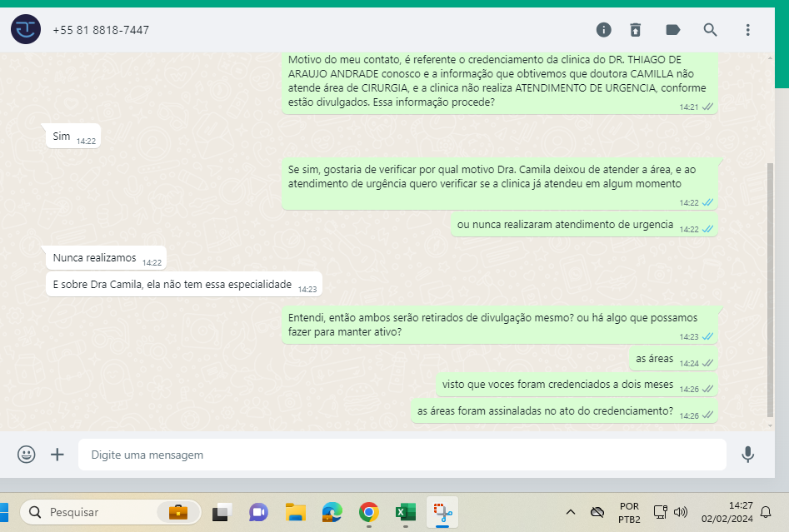Focus the 'Digite uma mensagem' input field
Image resolution: width=789 pixels, height=532 pixels.
402,455
